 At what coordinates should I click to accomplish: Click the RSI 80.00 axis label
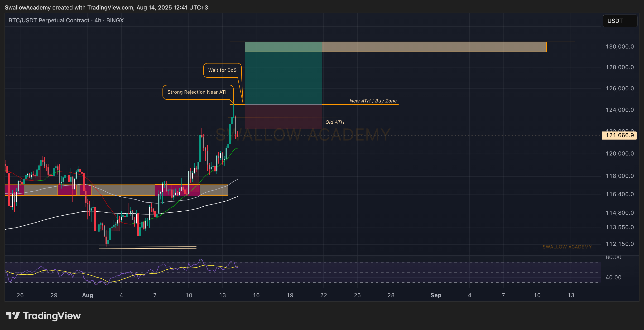tap(613, 257)
